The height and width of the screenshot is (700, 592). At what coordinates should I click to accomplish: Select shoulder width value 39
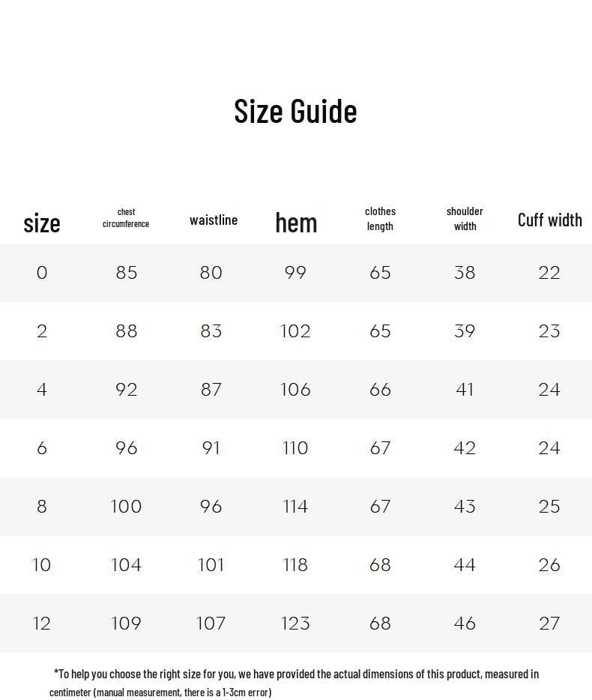coord(465,331)
